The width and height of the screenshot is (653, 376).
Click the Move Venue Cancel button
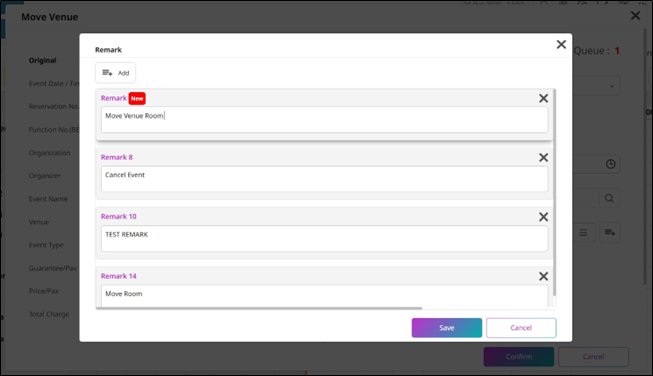(x=593, y=357)
